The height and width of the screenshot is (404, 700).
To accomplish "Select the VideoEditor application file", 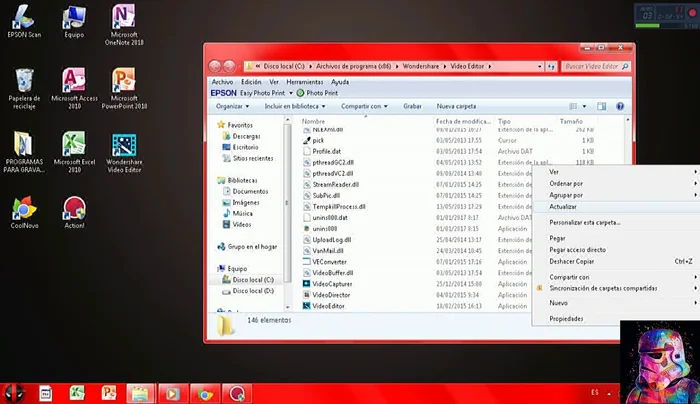I will click(x=328, y=306).
